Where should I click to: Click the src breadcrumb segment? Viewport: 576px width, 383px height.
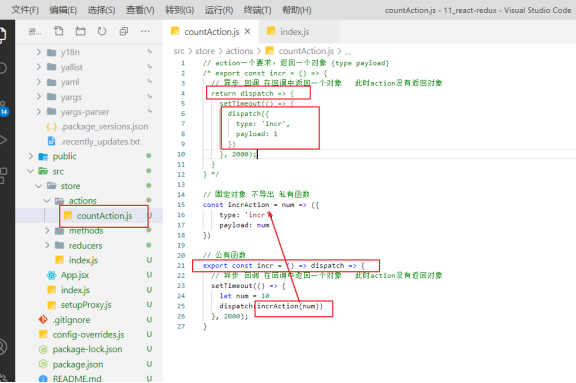(179, 51)
